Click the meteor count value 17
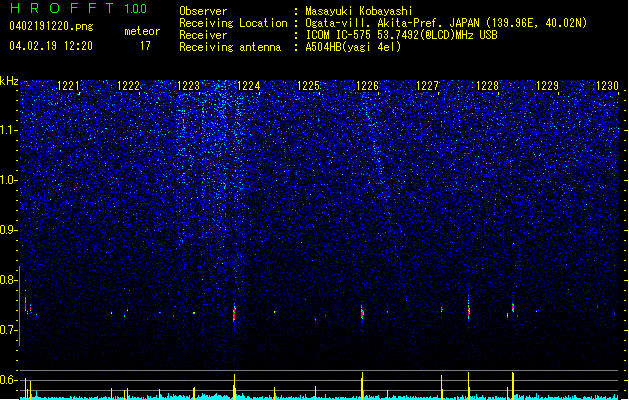 (145, 46)
